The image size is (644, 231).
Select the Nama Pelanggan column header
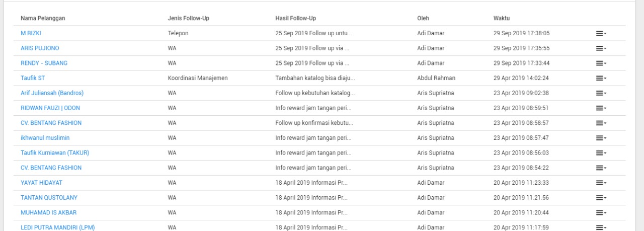pos(43,19)
